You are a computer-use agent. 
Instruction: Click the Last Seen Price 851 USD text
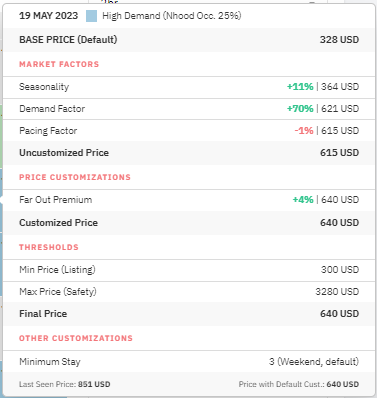[64, 384]
